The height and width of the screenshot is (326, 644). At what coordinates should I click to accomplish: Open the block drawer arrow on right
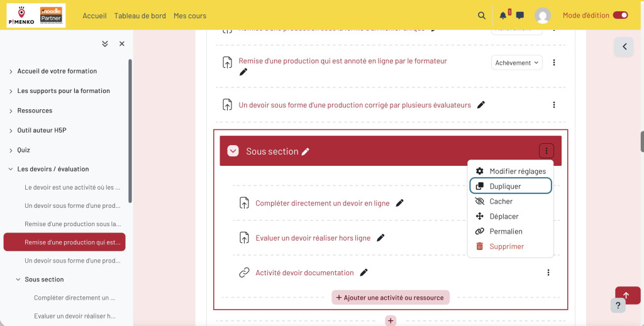[x=625, y=46]
